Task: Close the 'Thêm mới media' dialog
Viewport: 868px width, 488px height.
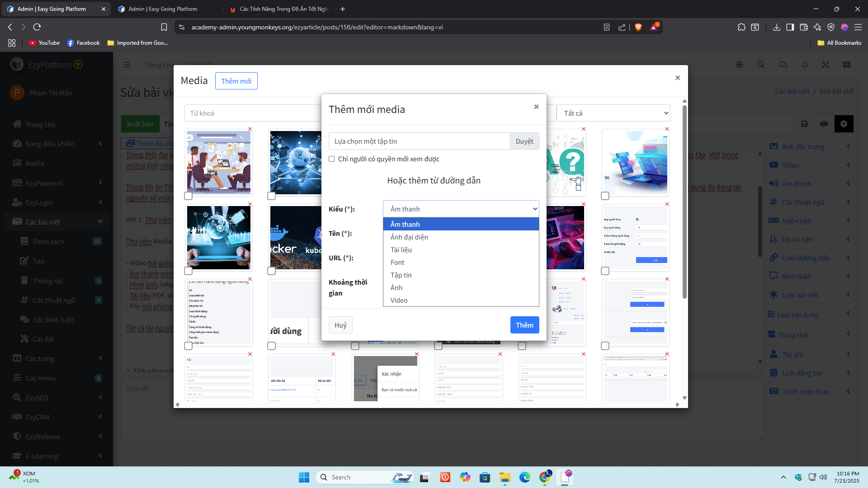Action: pyautogui.click(x=536, y=107)
